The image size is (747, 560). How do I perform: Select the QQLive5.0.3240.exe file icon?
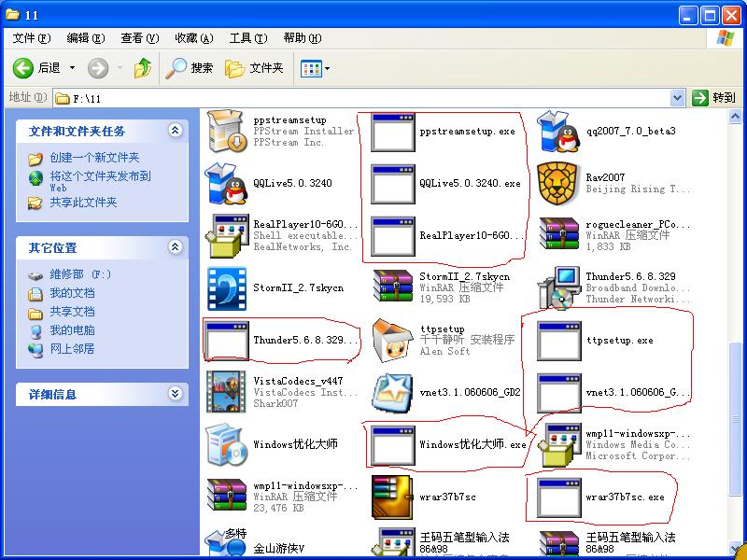(392, 185)
